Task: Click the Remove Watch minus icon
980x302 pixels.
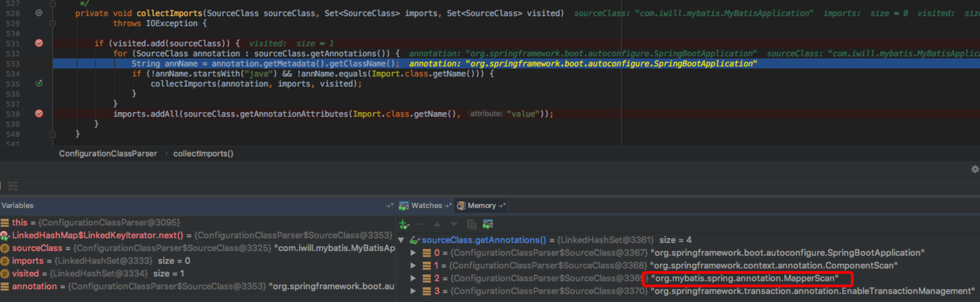Action: (x=420, y=224)
